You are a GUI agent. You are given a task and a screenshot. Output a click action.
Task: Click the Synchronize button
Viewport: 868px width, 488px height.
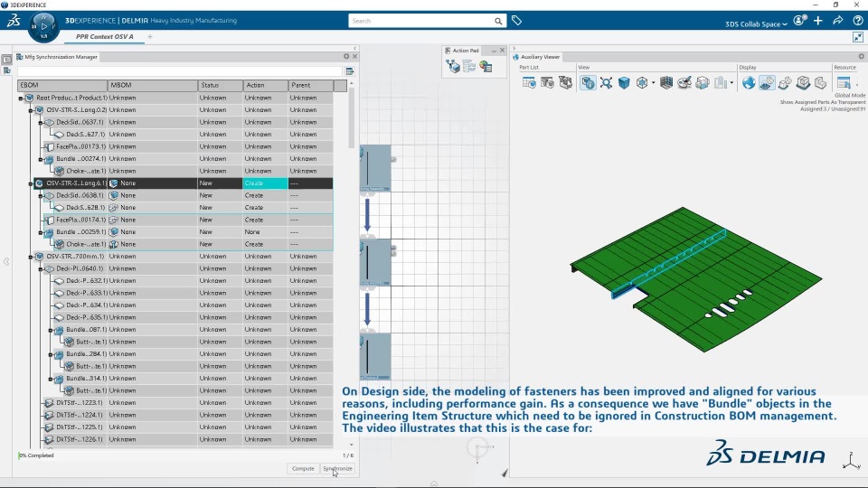[337, 469]
